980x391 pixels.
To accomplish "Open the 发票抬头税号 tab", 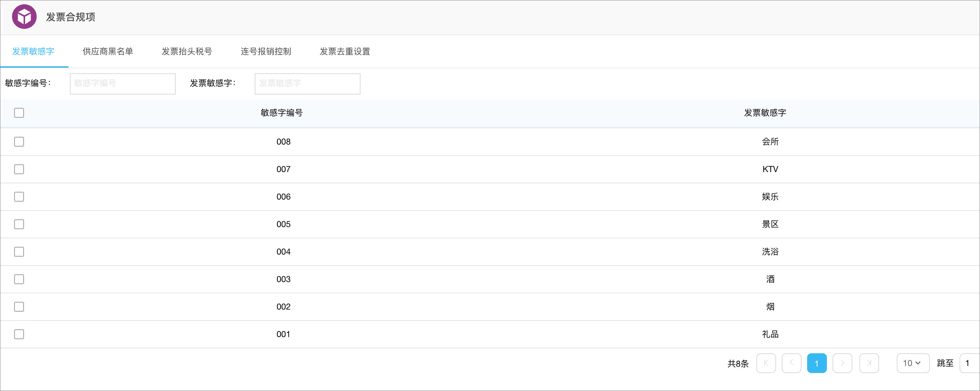I will [x=187, y=51].
